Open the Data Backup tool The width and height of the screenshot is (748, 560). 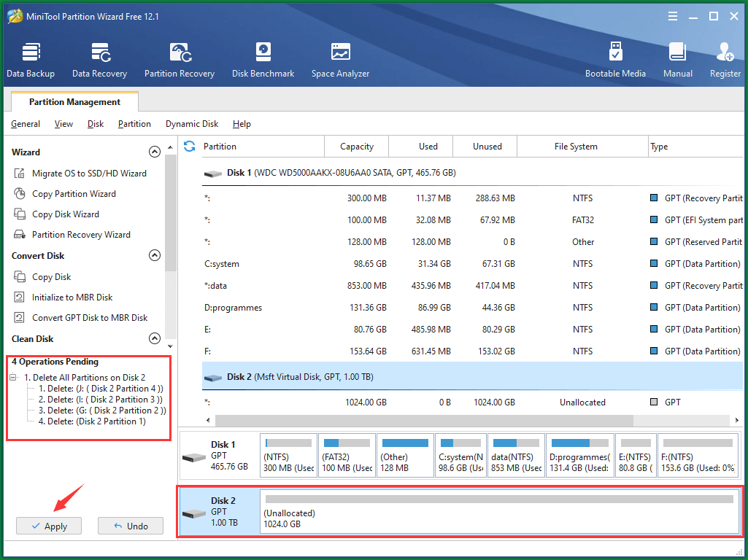click(x=31, y=60)
